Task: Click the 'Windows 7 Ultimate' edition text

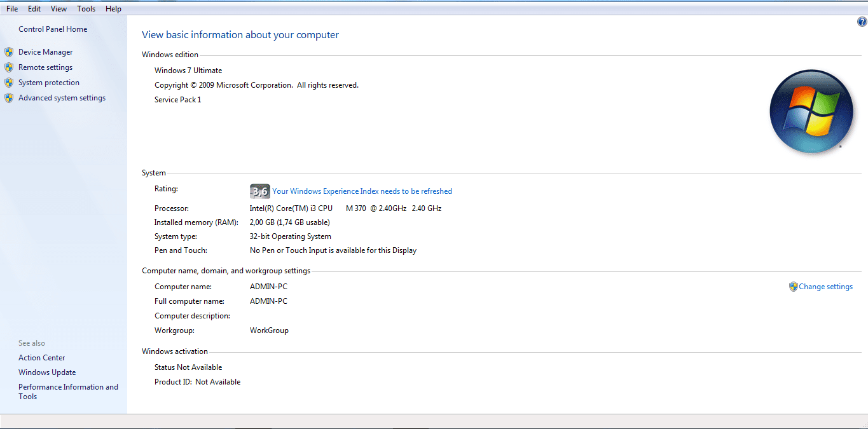Action: tap(188, 71)
